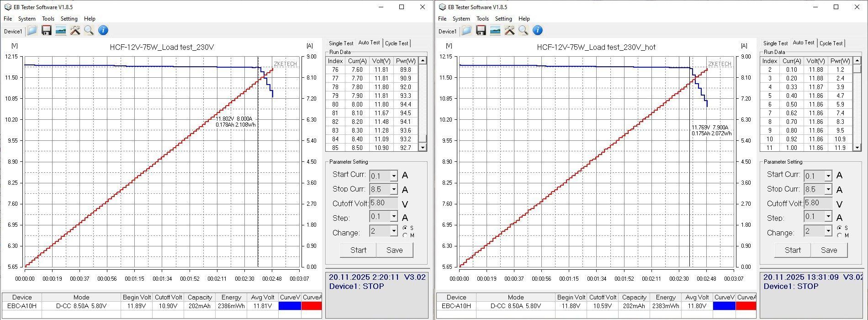
Task: Click the open folder icon in left window toolbar
Action: [32, 31]
